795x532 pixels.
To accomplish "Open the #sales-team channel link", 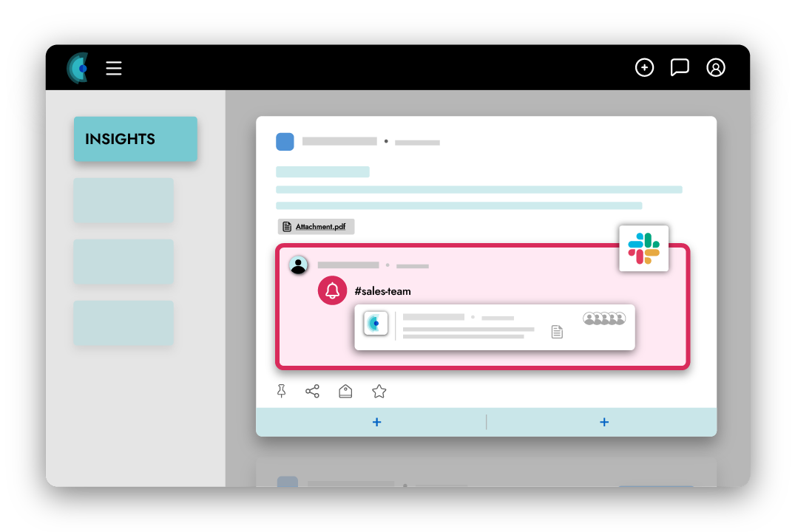I will point(383,290).
